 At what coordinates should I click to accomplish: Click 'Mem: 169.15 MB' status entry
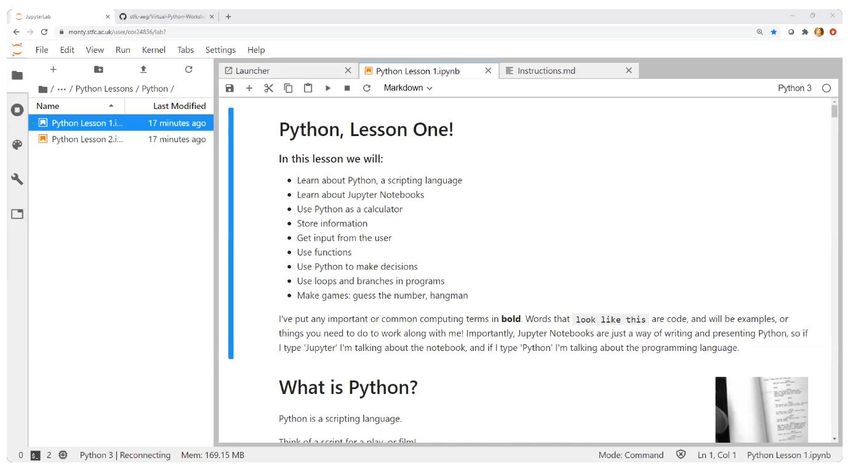(x=212, y=455)
